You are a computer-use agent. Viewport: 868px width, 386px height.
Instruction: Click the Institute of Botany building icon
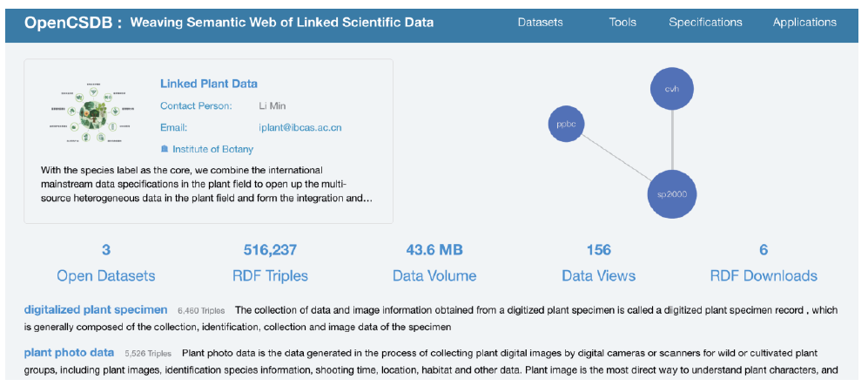pyautogui.click(x=165, y=149)
